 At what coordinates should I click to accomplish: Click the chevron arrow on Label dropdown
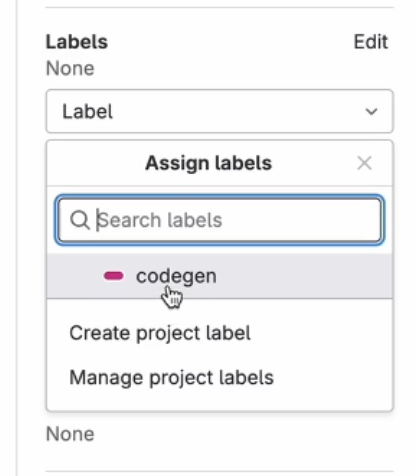click(371, 111)
